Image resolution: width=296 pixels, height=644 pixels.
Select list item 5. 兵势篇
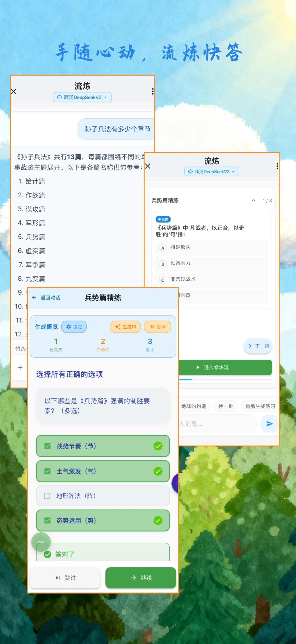32,237
